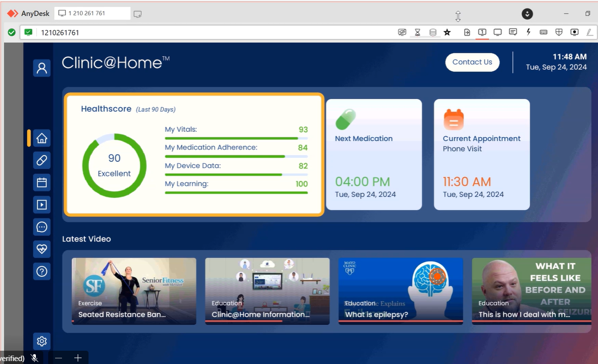Toggle AnyDesk privacy mode crossed-eye icon
The height and width of the screenshot is (364, 598).
[x=402, y=32]
